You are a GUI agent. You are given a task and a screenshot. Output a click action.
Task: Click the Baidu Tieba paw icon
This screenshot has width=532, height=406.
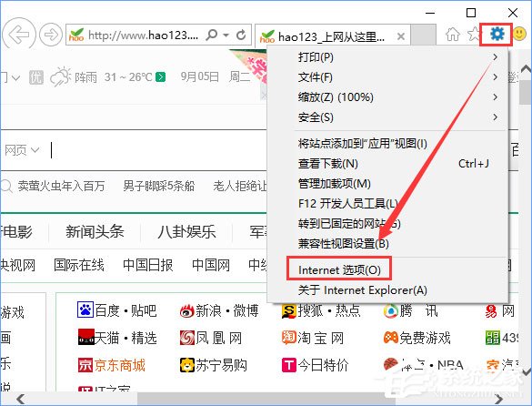85,310
